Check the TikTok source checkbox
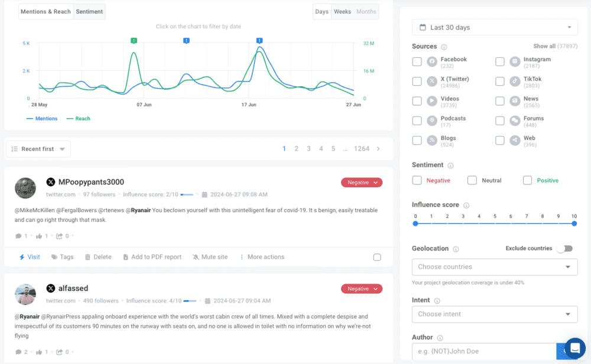The width and height of the screenshot is (591, 364). 500,81
